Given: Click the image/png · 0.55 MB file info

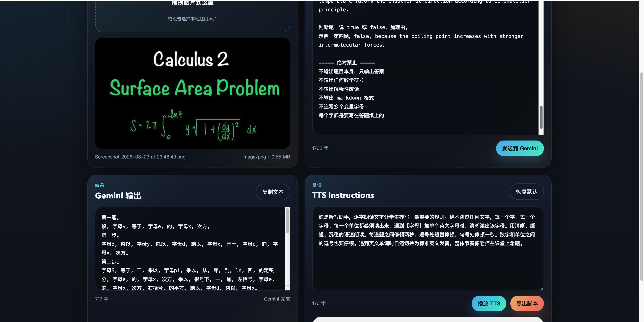Looking at the screenshot, I should pyautogui.click(x=266, y=157).
